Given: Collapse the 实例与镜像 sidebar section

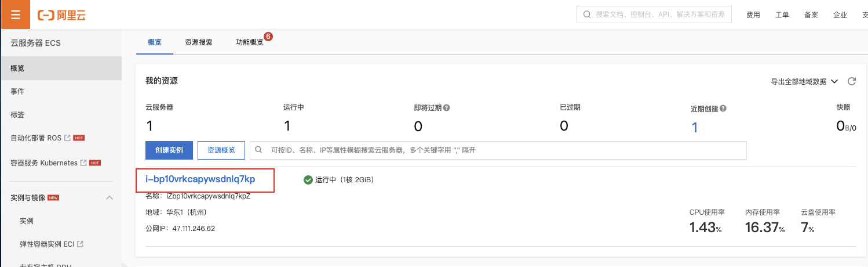Looking at the screenshot, I should click(109, 198).
